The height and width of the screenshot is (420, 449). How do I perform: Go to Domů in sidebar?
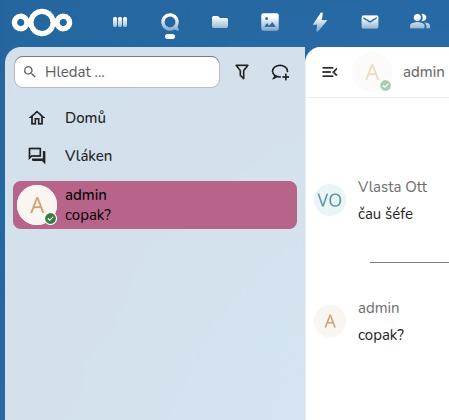click(x=85, y=118)
